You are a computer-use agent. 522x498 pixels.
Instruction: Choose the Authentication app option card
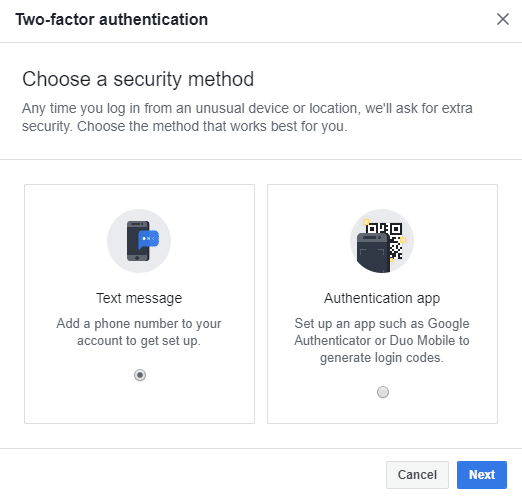pyautogui.click(x=382, y=304)
